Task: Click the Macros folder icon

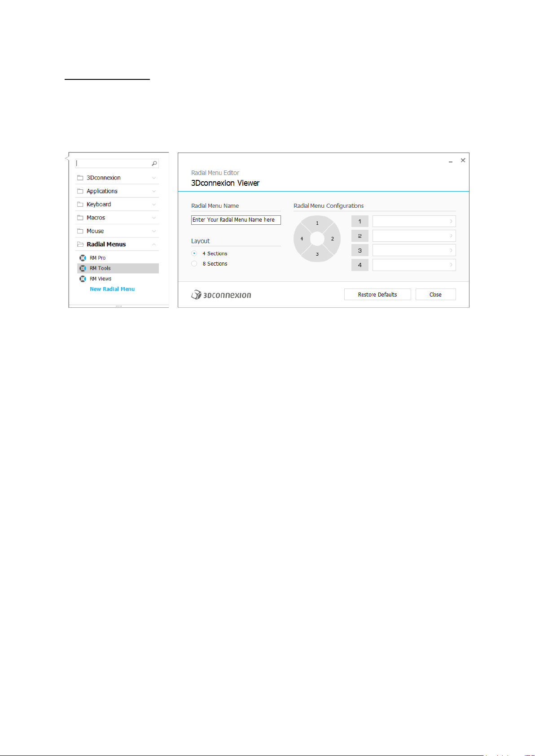Action: tap(80, 218)
